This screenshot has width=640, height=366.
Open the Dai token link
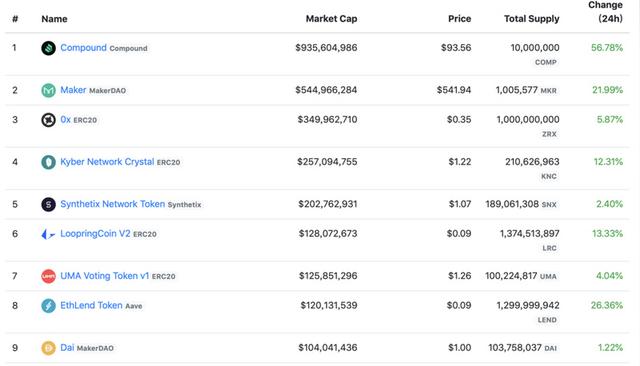click(x=67, y=347)
